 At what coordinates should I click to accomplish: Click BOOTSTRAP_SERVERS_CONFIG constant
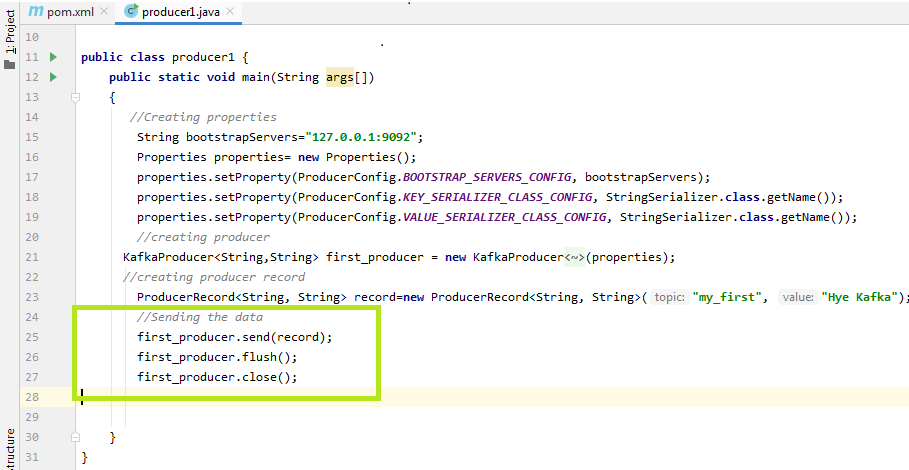[487, 177]
